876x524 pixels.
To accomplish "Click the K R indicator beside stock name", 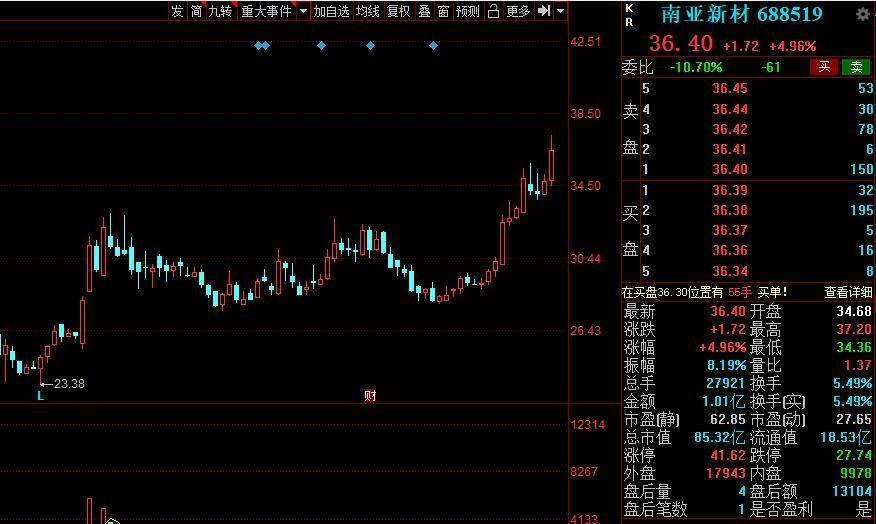I will (630, 15).
